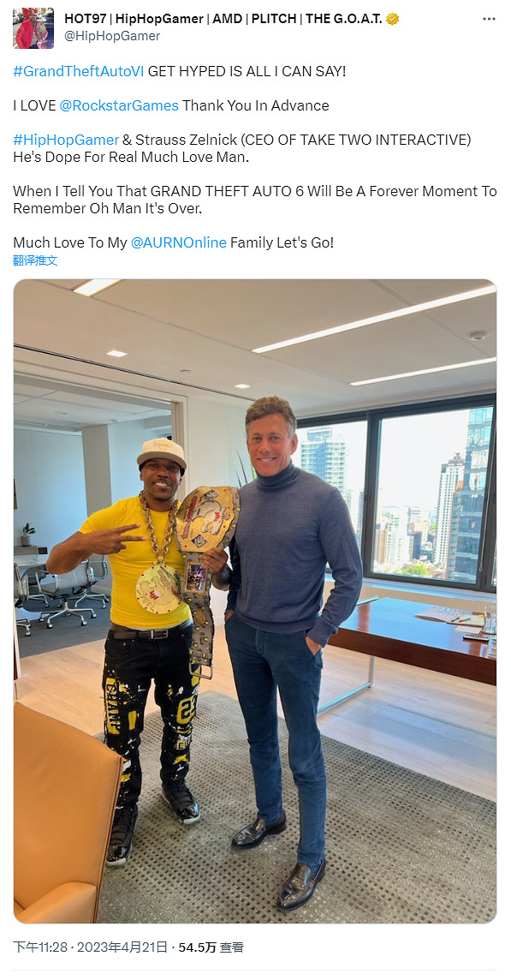Open the more options ellipsis menu
This screenshot has height=980, width=511.
point(489,19)
